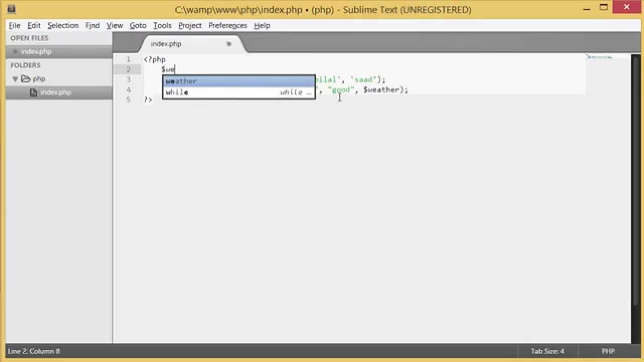Viewport: 644px width, 362px height.
Task: Open the Project menu
Action: coord(190,26)
